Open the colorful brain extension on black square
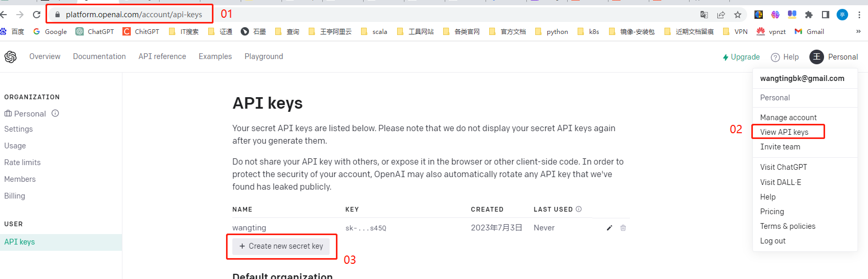Screen dimensions: 868x279 (759, 15)
